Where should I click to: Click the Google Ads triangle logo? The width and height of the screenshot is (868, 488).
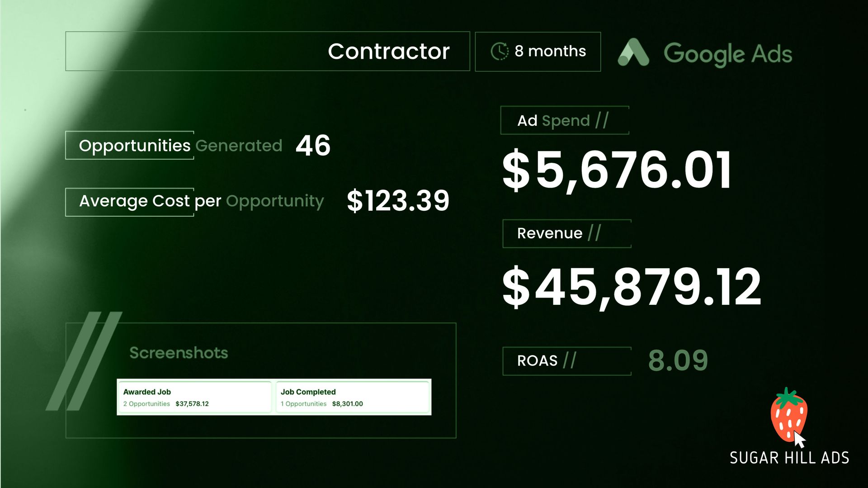633,53
